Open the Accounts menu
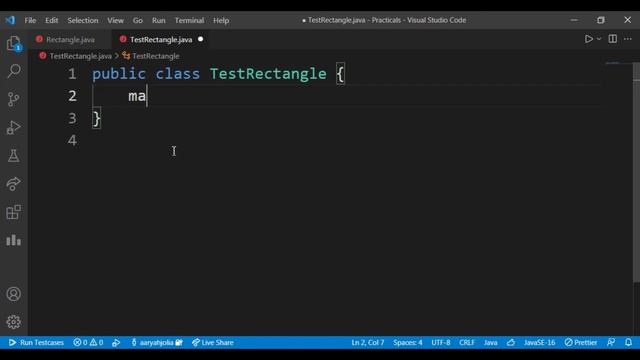 pyautogui.click(x=13, y=294)
